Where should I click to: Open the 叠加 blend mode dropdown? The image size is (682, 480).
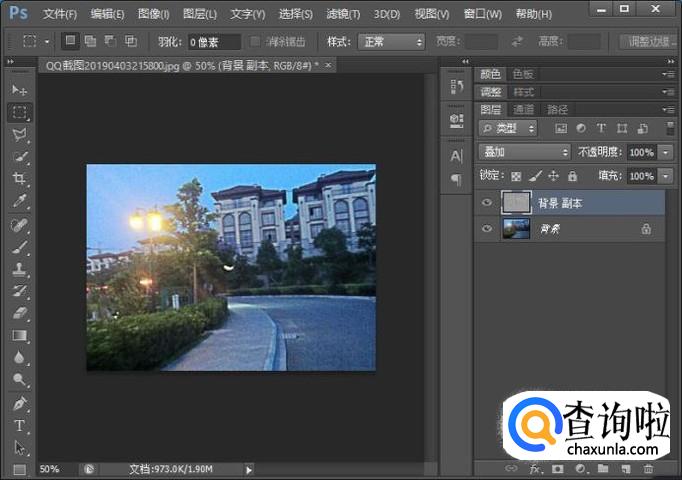click(x=524, y=152)
